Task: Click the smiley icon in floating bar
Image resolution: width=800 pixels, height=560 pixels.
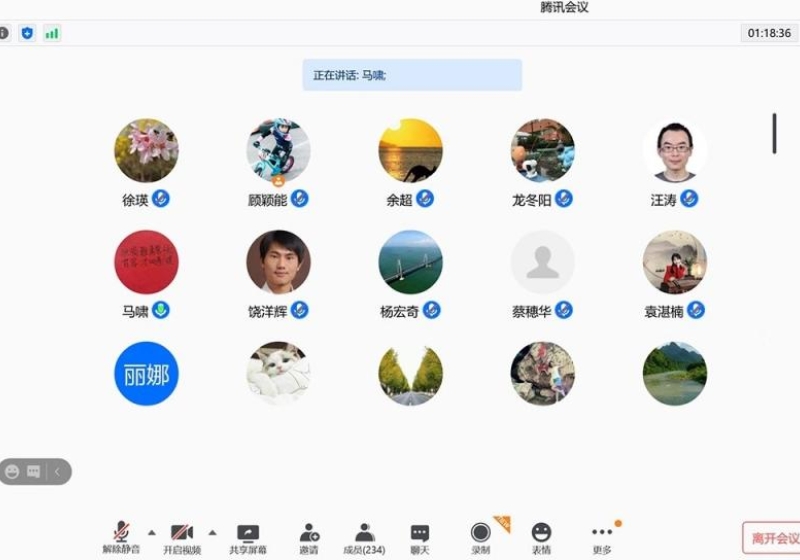Action: (12, 471)
